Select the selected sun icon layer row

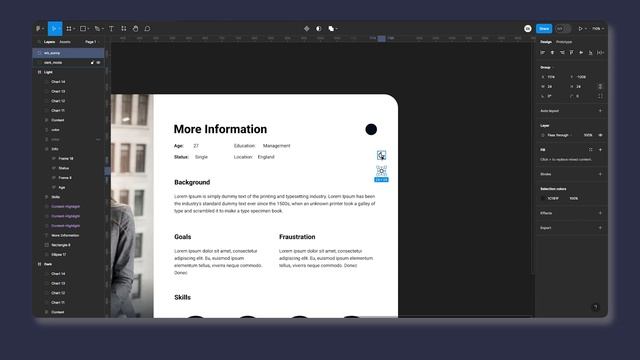point(69,53)
